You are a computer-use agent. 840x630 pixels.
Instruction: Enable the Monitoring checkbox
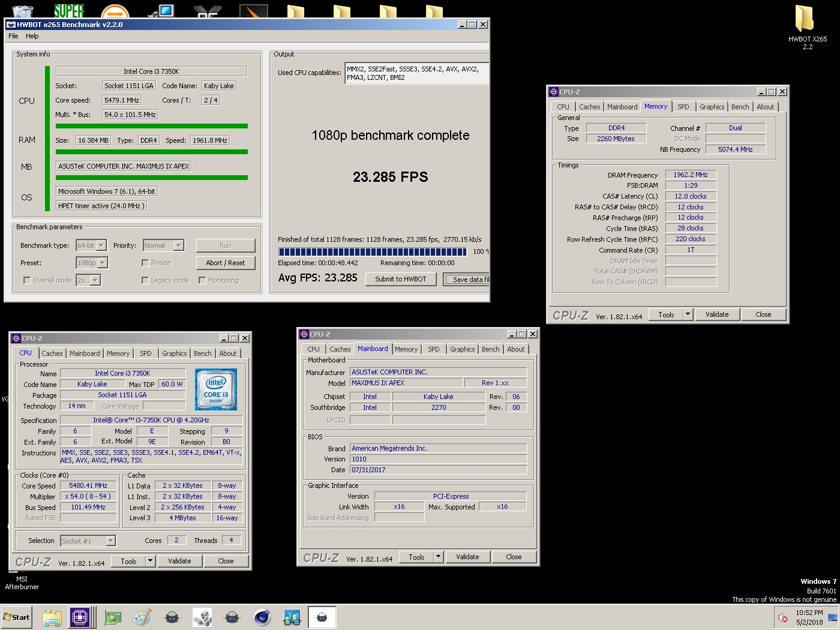pos(202,280)
